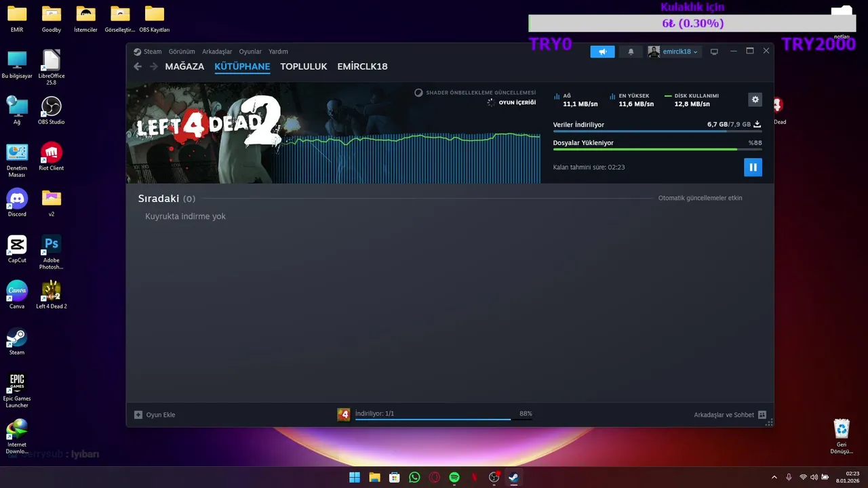Select the Internet Download Manager desktop icon
Viewport: 868px width, 488px height.
click(17, 436)
